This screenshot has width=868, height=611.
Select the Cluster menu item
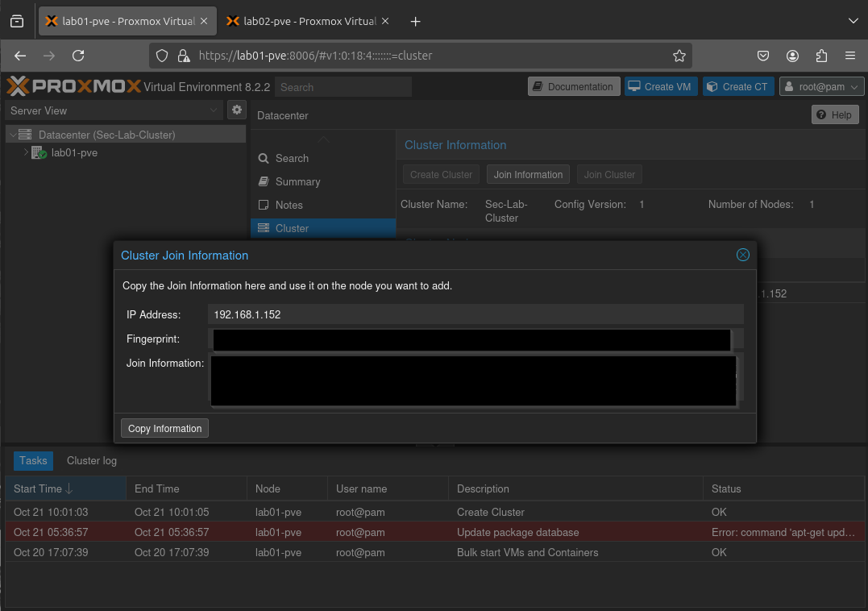(x=323, y=228)
